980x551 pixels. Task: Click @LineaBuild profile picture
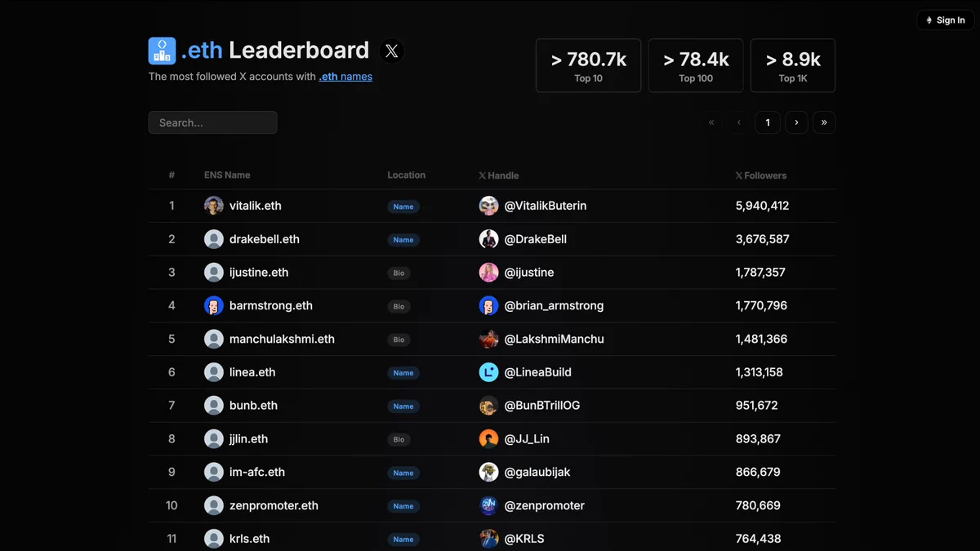(488, 372)
